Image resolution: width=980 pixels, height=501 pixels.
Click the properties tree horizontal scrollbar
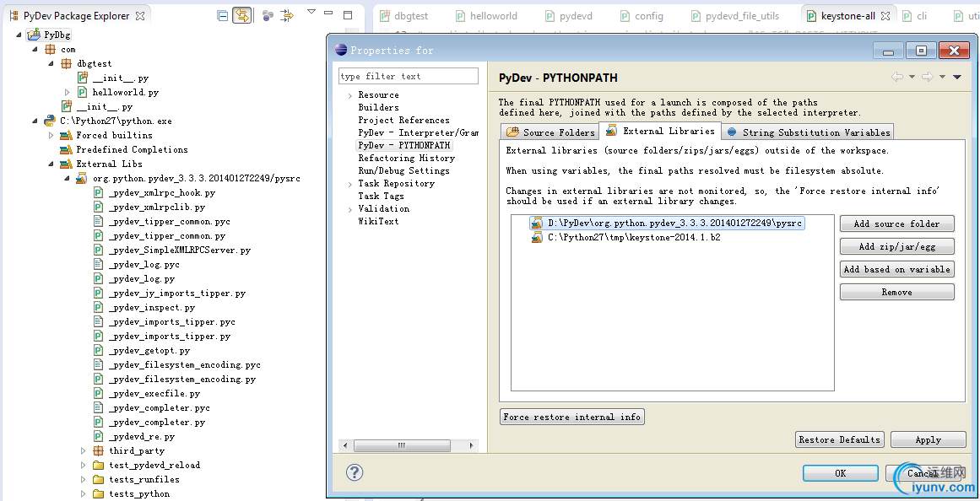(409, 444)
